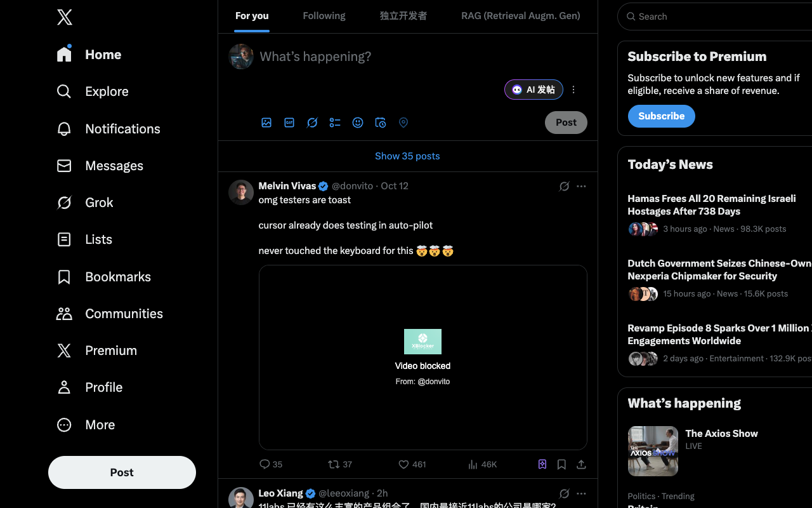Image resolution: width=812 pixels, height=508 pixels.
Task: Open Premium from the left sidebar
Action: [97, 351]
